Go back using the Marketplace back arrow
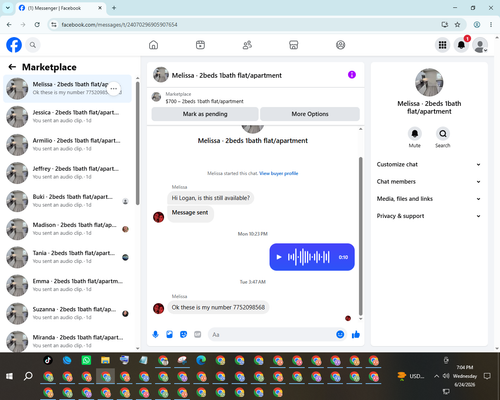This screenshot has width=500, height=400. [12, 67]
